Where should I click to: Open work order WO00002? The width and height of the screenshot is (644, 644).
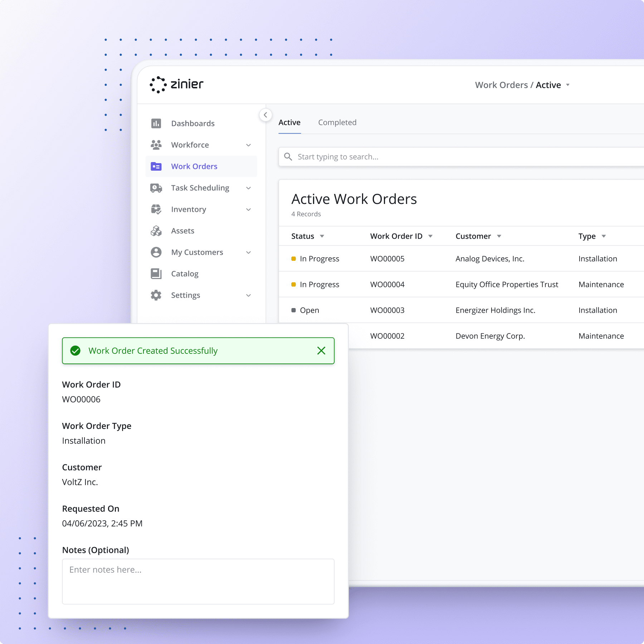tap(387, 336)
